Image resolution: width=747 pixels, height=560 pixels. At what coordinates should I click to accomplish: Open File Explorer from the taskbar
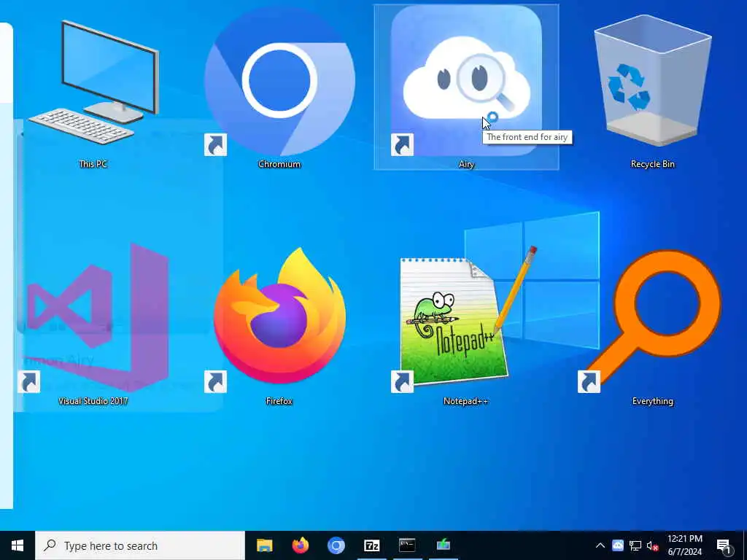pyautogui.click(x=264, y=545)
